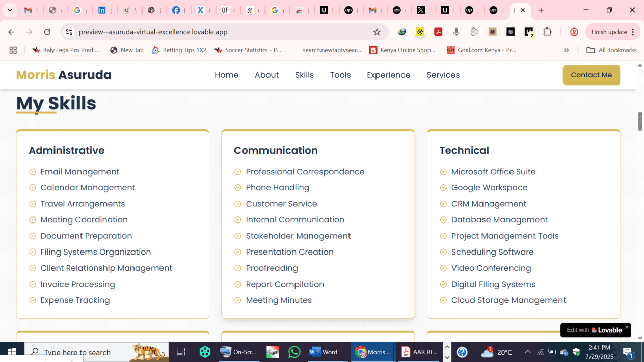Switch to the Facebook tab
The image size is (644, 362).
176,10
